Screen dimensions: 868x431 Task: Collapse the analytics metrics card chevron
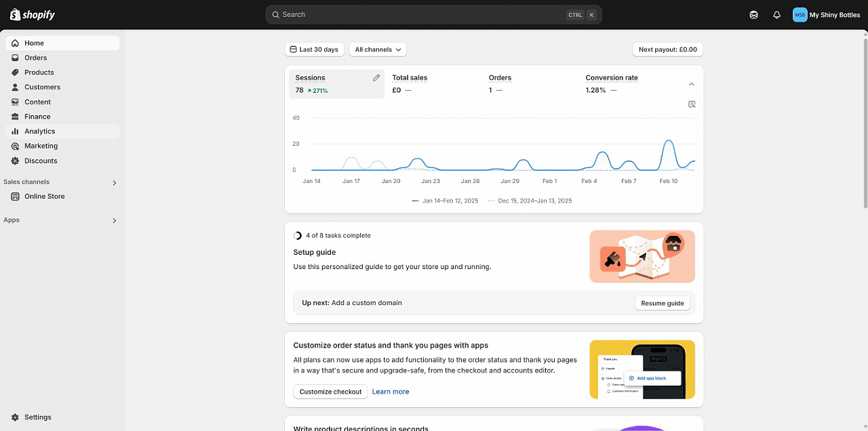[x=691, y=85]
